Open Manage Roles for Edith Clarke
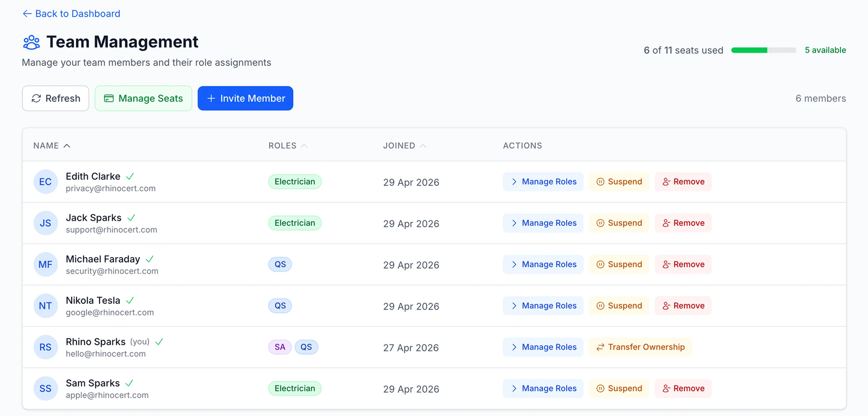Screen dimensions: 868x416 pyautogui.click(x=543, y=182)
